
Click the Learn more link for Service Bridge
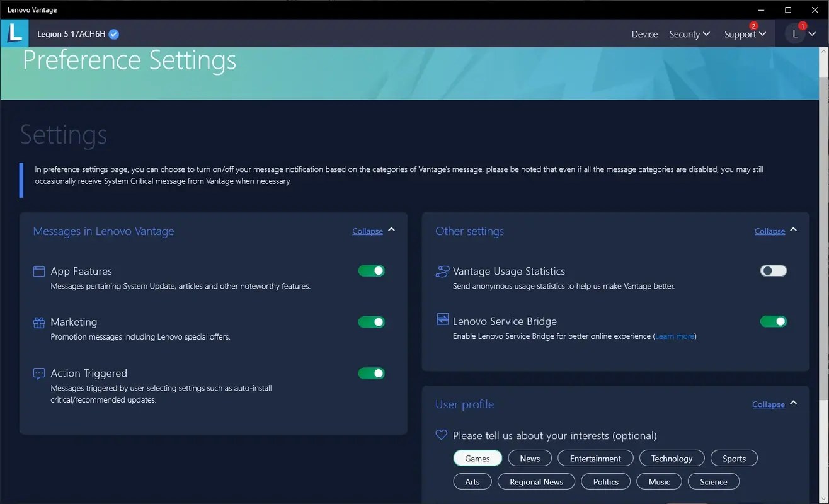click(673, 336)
